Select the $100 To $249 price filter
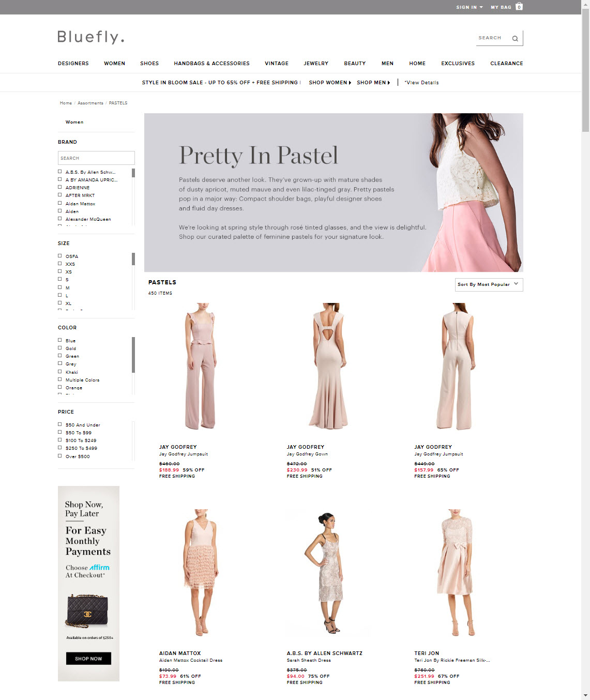590x700 pixels. [60, 440]
